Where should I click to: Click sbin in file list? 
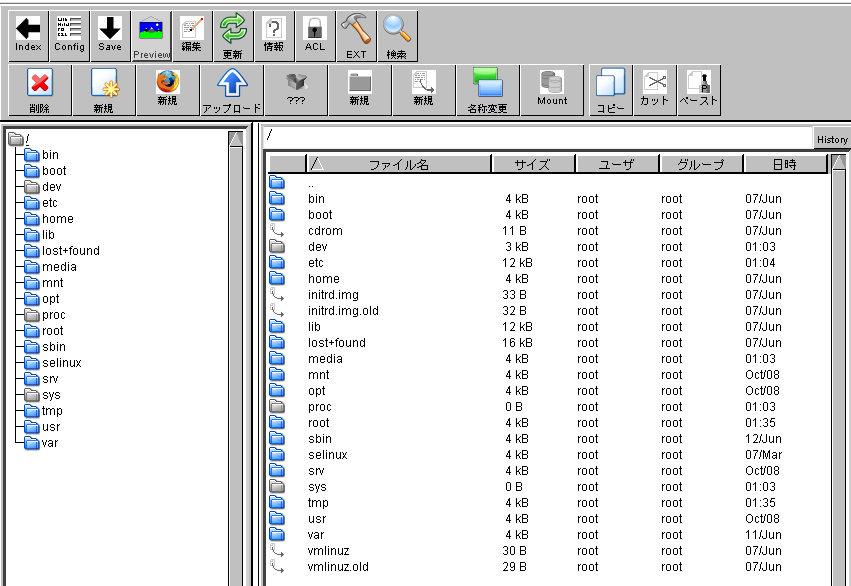click(x=320, y=439)
